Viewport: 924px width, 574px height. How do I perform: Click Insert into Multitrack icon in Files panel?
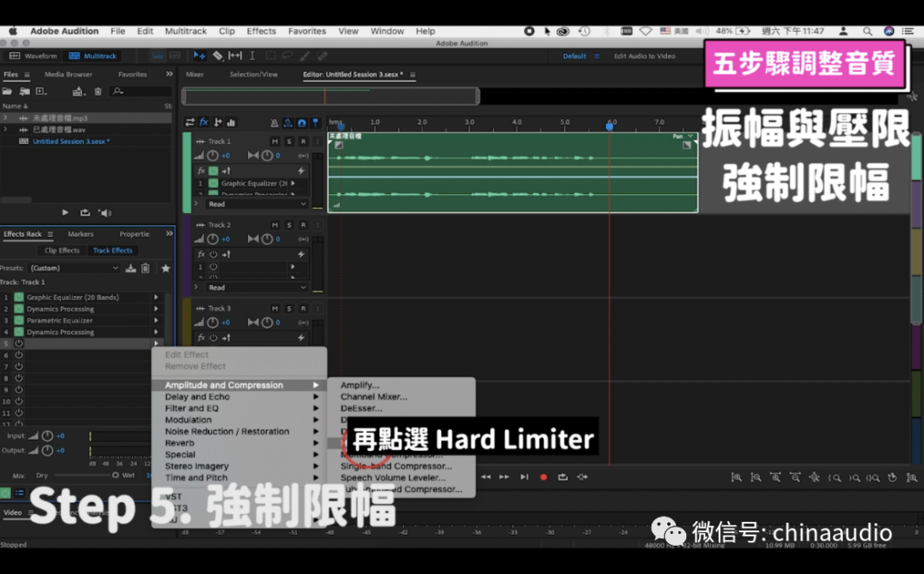[x=78, y=92]
